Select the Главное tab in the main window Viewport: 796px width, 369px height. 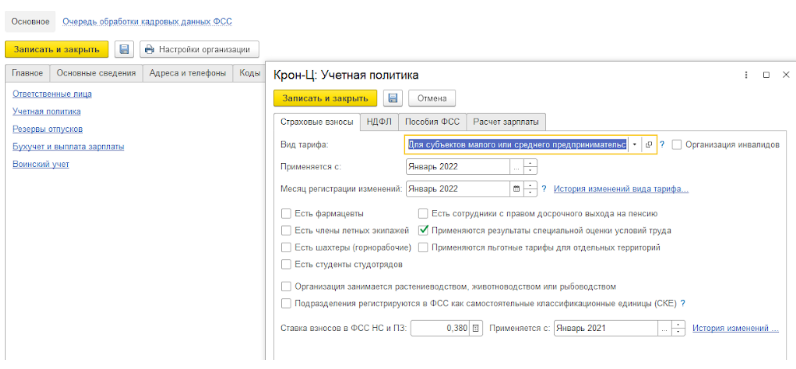27,73
